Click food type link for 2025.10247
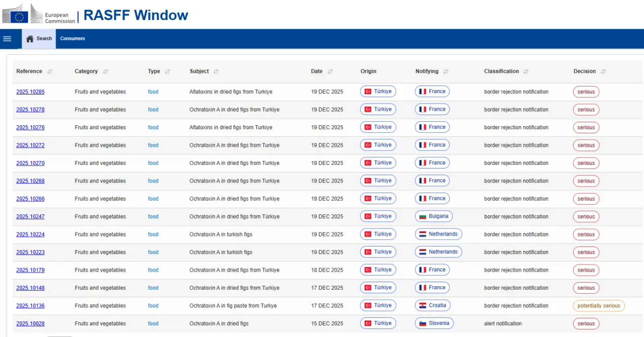This screenshot has width=644, height=337. tap(153, 217)
